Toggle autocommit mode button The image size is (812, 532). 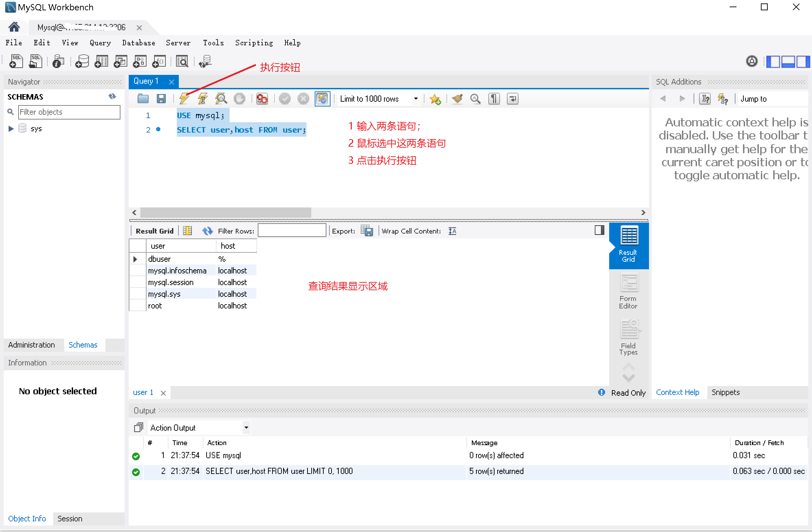[322, 99]
